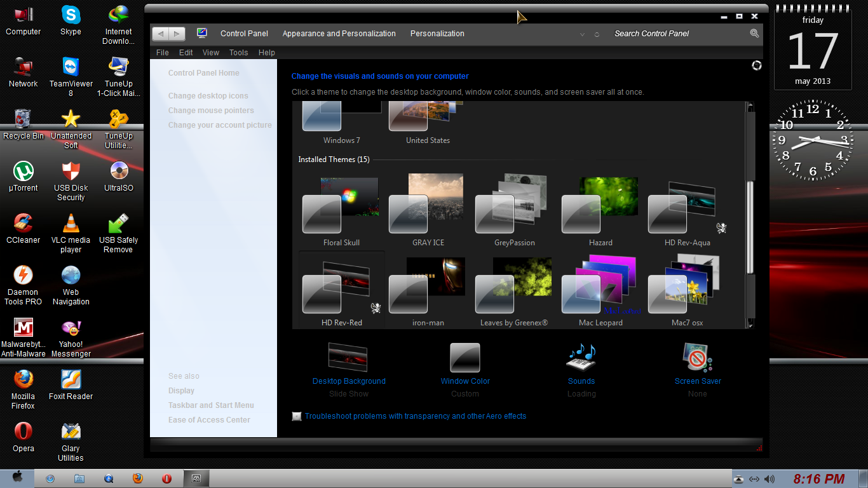This screenshot has width=868, height=488.
Task: Click the Screen Saver icon
Action: (x=698, y=357)
